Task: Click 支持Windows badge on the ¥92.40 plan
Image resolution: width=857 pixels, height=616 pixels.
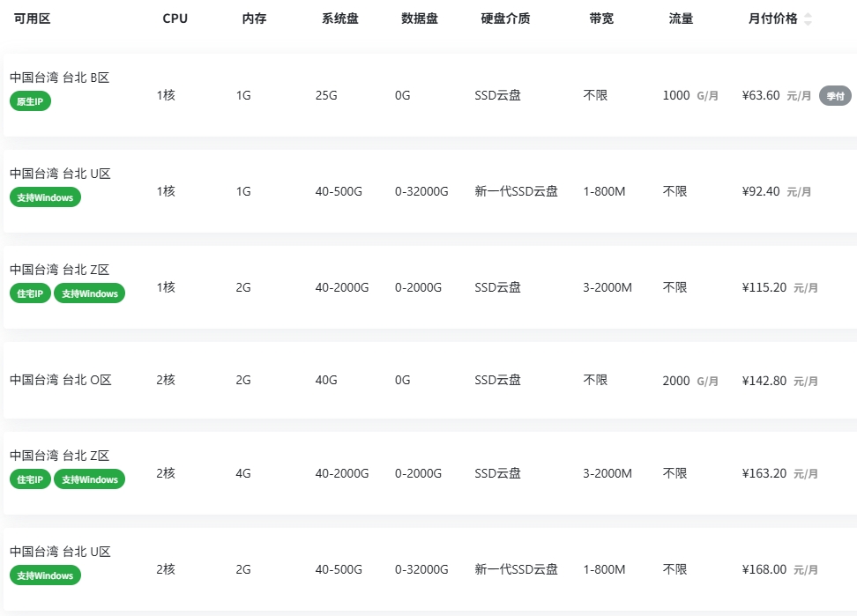Action: pyautogui.click(x=45, y=197)
